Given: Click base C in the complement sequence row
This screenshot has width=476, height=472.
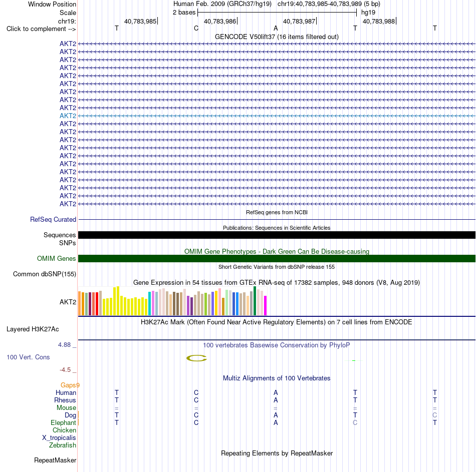Looking at the screenshot, I should pos(196,28).
